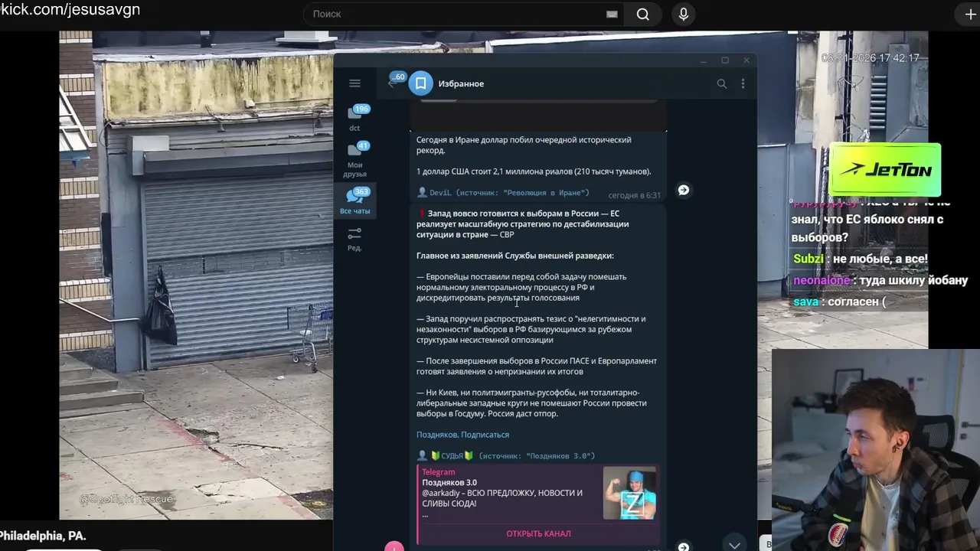
Task: Click the paragraph starting После завершения выборов
Action: 537,366
